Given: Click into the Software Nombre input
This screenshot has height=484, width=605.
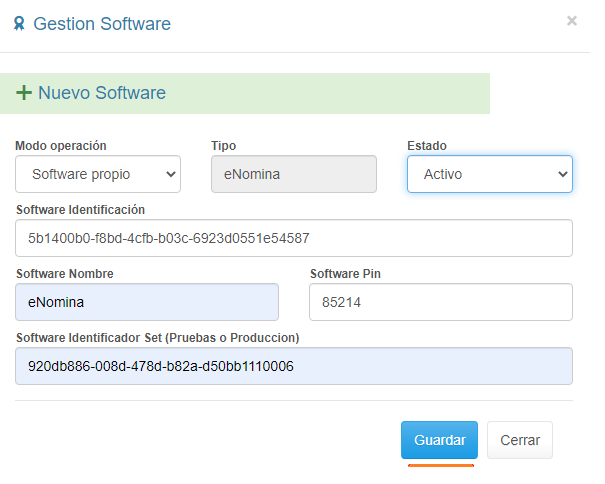Looking at the screenshot, I should click(147, 302).
